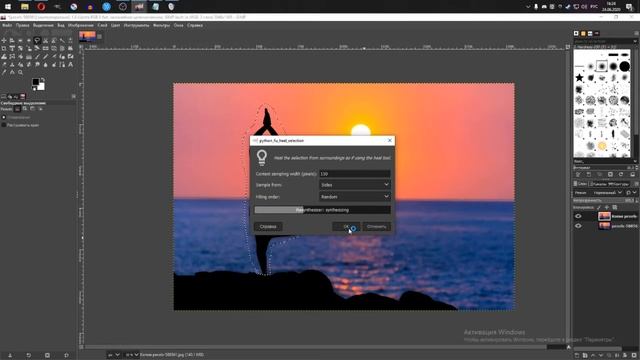Screen dimensions: 640x360
Task: Open units dropdown in status bar
Action: [x=114, y=355]
